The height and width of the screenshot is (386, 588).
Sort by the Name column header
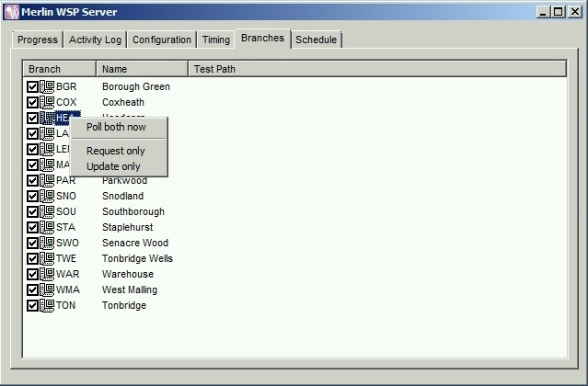click(142, 69)
